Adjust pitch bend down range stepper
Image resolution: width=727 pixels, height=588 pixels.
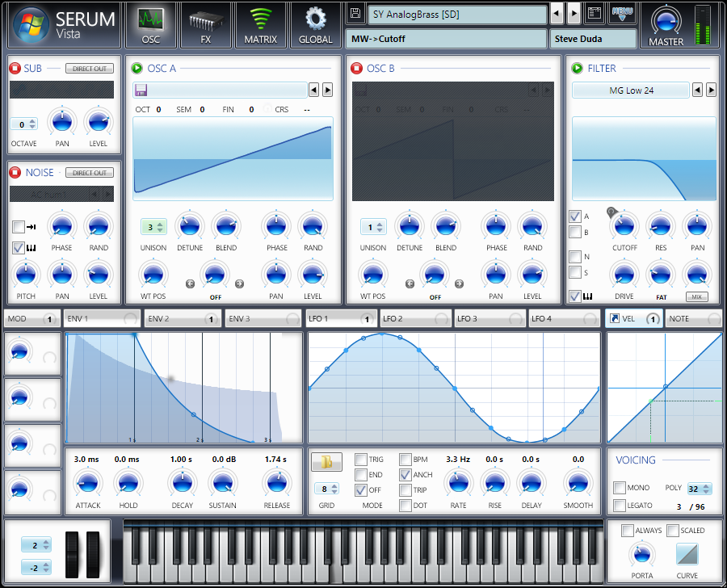[36, 567]
